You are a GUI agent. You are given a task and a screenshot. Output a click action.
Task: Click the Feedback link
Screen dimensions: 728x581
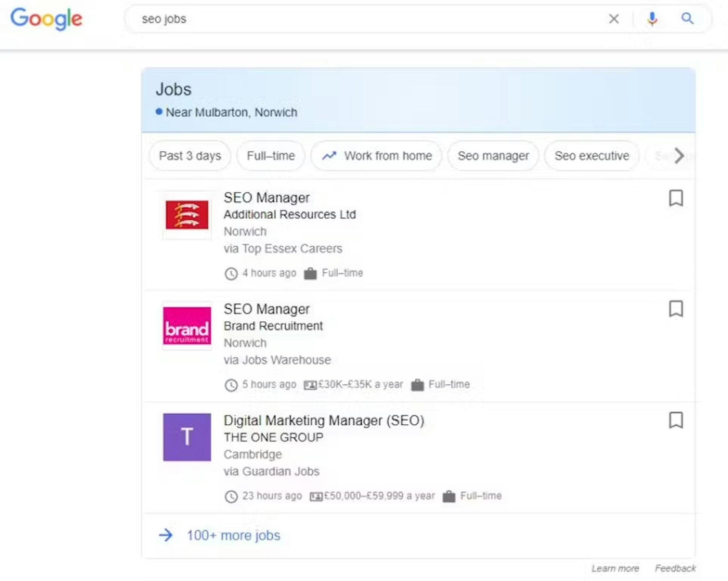tap(675, 569)
